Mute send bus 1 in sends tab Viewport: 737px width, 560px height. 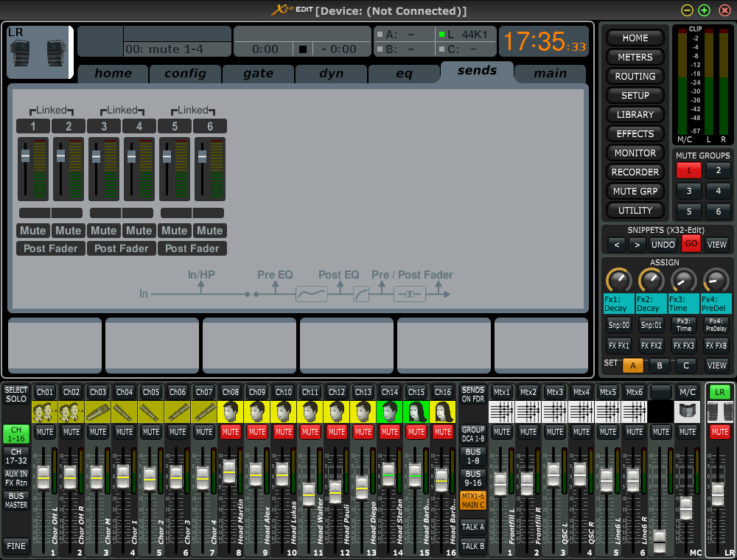coord(33,231)
